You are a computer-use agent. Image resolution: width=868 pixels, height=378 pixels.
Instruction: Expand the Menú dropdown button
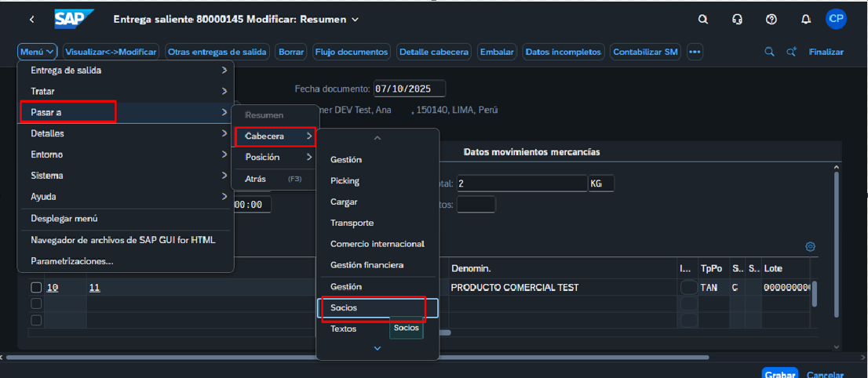[37, 52]
